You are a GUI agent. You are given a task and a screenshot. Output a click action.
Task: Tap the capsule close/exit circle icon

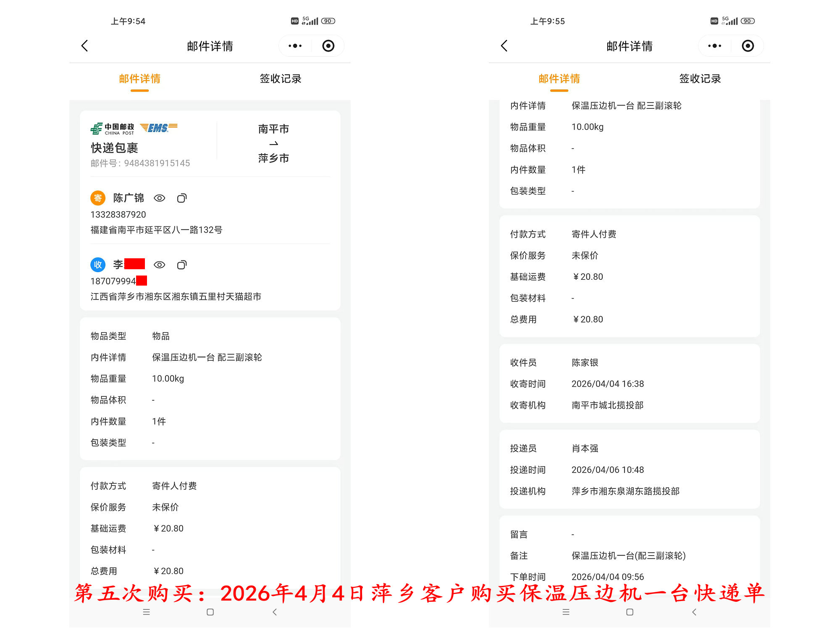tap(328, 45)
